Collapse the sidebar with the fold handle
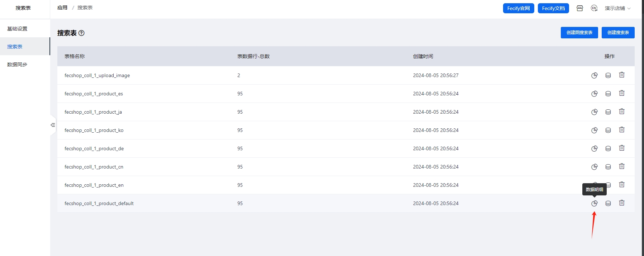 [x=53, y=125]
